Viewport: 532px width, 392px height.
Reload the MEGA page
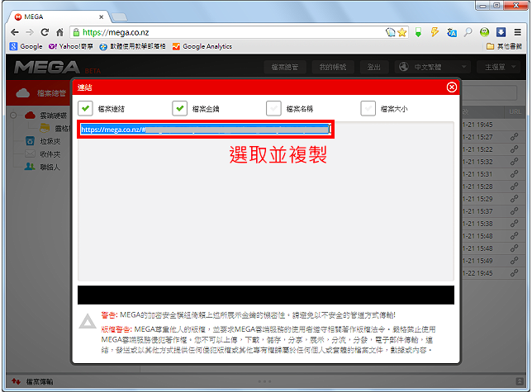click(45, 32)
